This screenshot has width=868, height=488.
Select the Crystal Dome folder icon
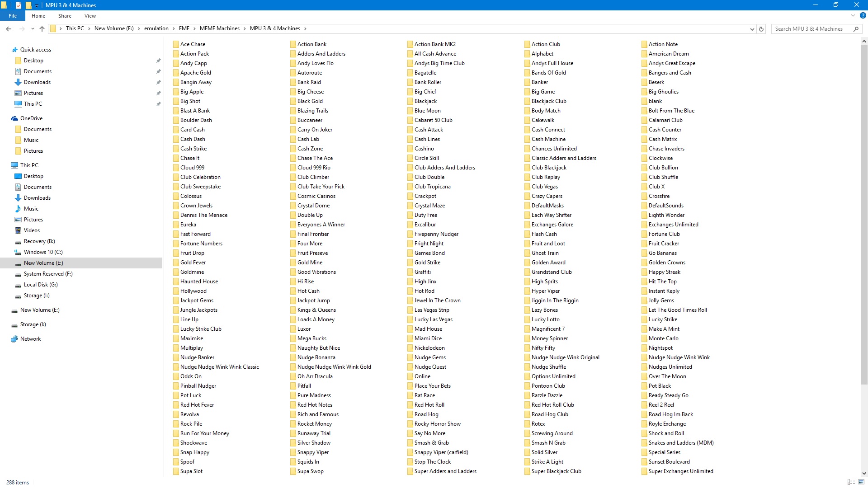coord(293,206)
